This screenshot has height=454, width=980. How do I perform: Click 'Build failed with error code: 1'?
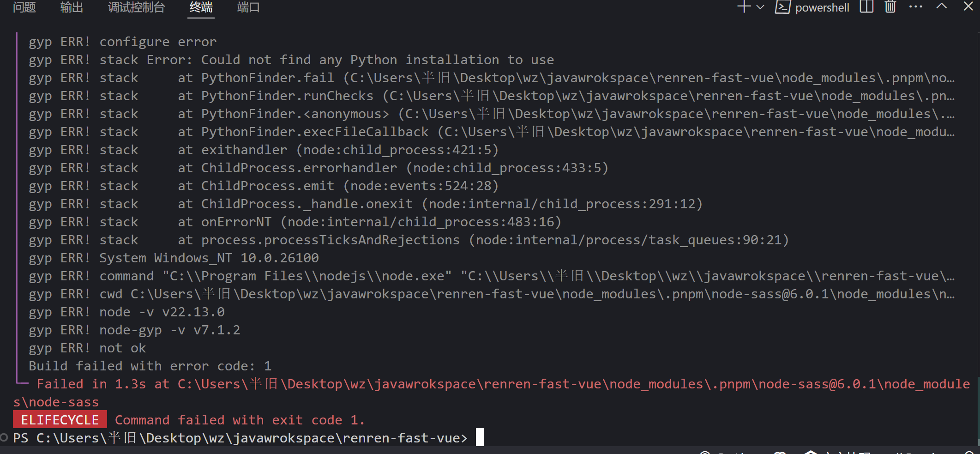[x=150, y=366]
